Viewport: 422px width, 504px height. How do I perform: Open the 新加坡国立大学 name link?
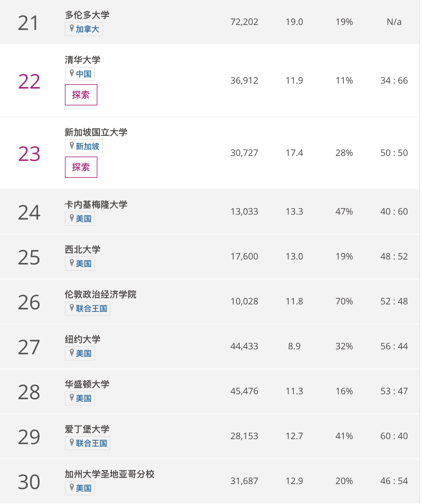(96, 132)
